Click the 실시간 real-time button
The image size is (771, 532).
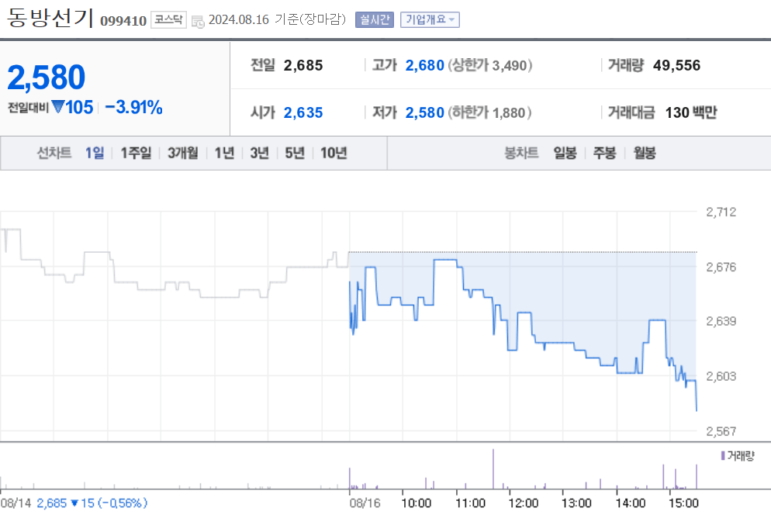tap(375, 19)
